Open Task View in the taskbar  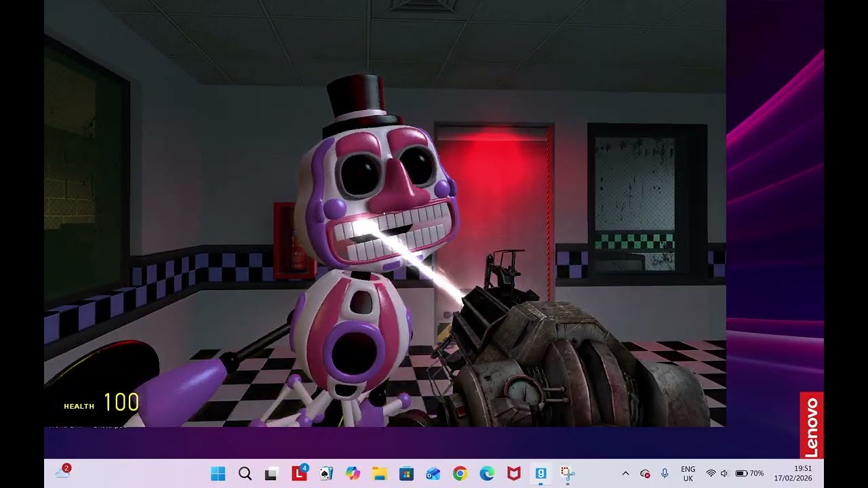[271, 474]
